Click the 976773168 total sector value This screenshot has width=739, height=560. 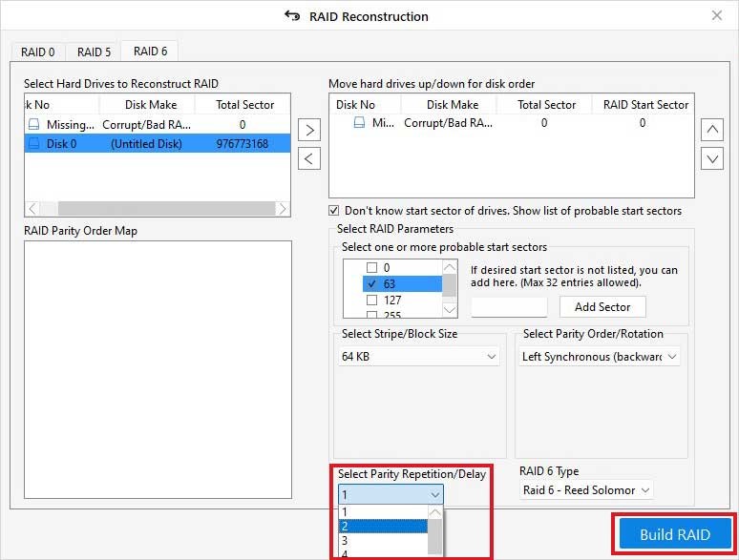click(x=243, y=144)
